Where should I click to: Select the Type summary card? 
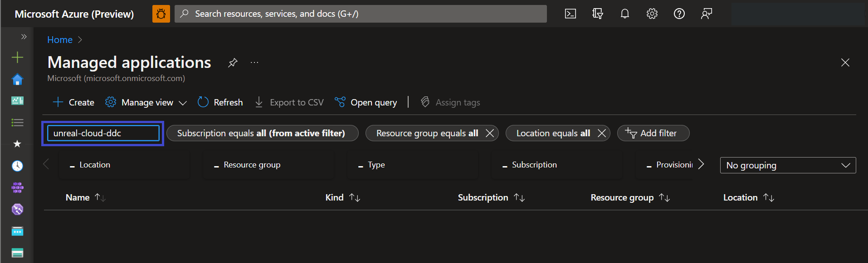413,165
